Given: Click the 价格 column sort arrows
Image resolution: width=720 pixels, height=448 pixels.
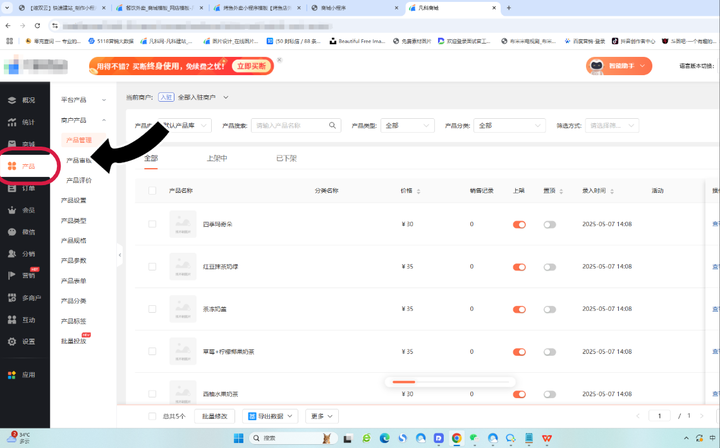Looking at the screenshot, I should click(x=418, y=191).
